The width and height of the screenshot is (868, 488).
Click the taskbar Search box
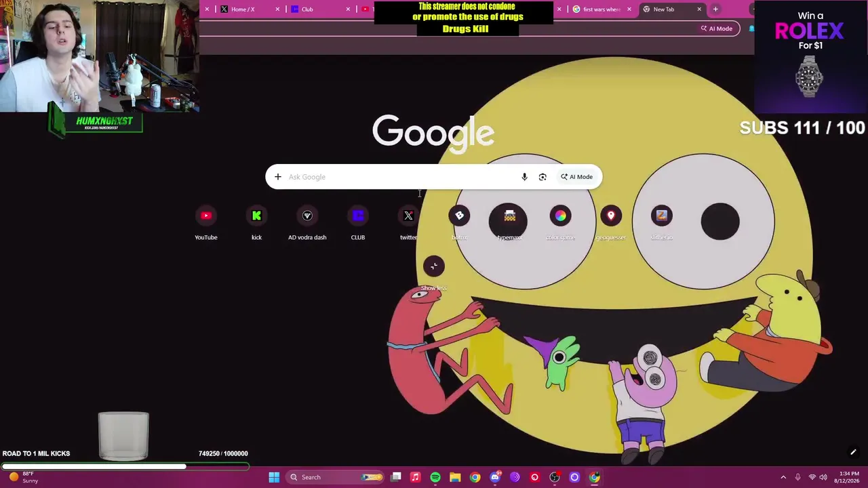[x=335, y=477]
